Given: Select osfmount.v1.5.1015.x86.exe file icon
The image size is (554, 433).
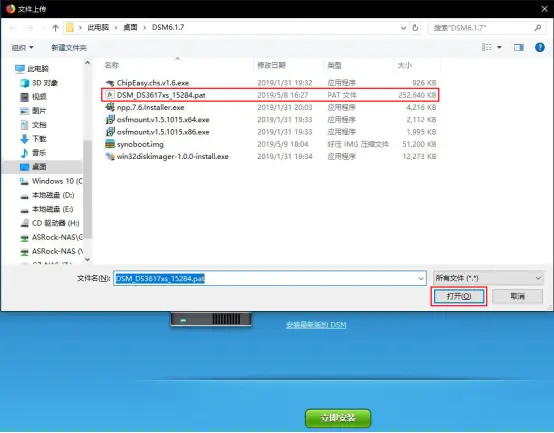Looking at the screenshot, I should pyautogui.click(x=110, y=131).
